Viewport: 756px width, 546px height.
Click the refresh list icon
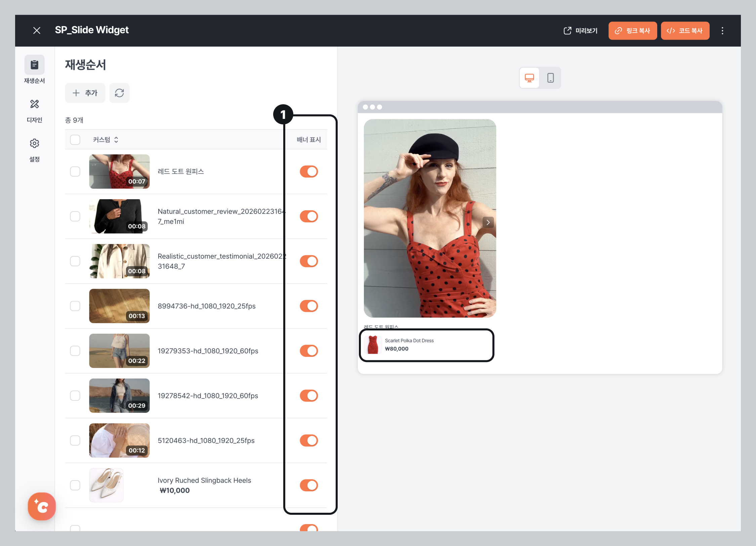pyautogui.click(x=119, y=93)
